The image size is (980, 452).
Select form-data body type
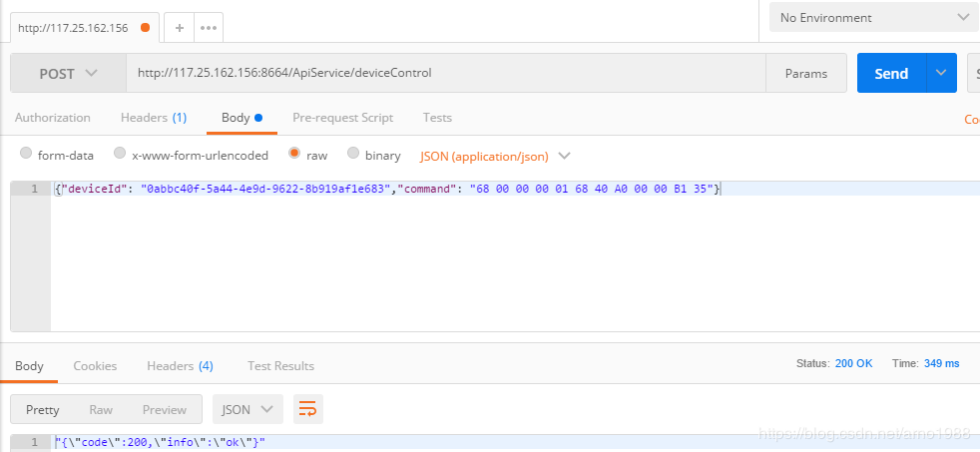pos(26,154)
